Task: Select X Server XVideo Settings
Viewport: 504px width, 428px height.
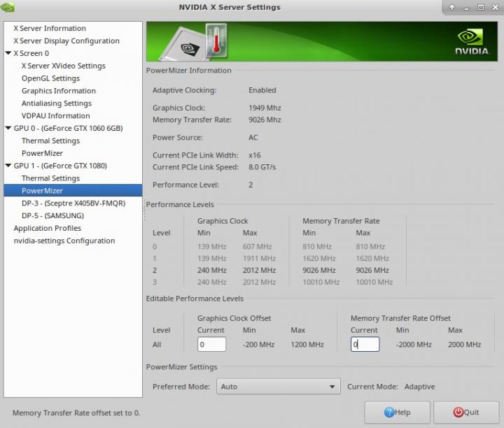Action: point(63,66)
